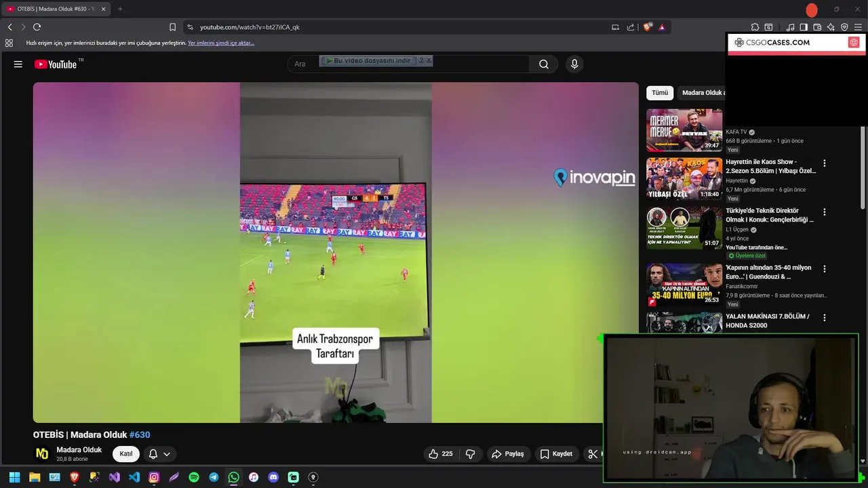Screen dimensions: 868x488
Task: Click the Katıl join button
Action: pos(126,454)
